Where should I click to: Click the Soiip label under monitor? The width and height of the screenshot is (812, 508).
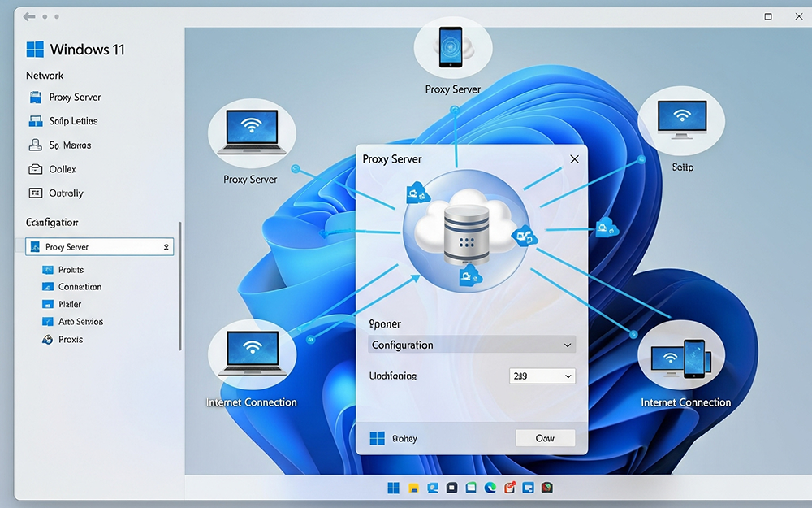(683, 167)
